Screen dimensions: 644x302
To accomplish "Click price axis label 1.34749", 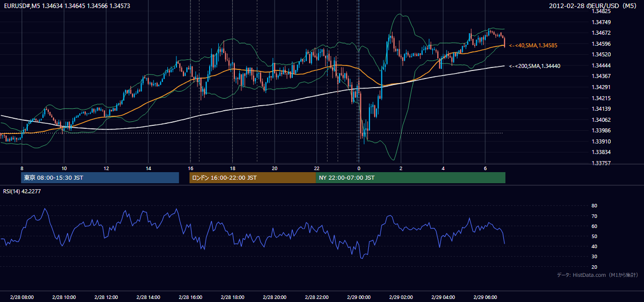I will 601,22.
